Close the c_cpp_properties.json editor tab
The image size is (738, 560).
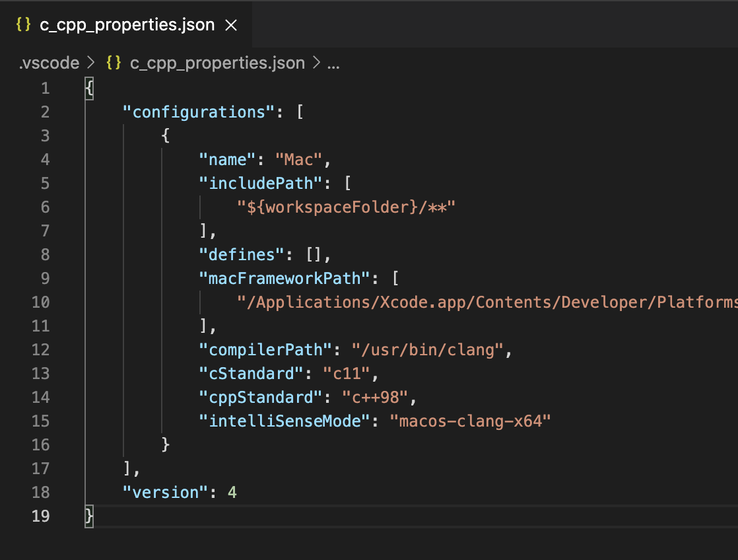231,24
